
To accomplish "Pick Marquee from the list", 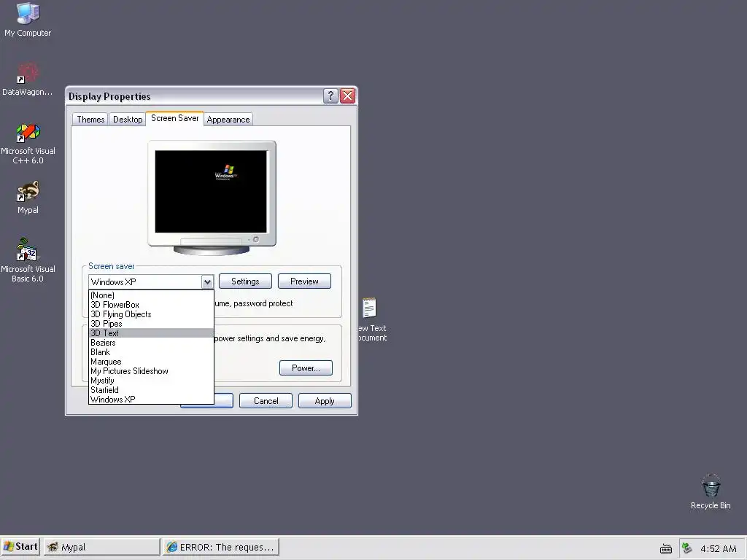I will [x=151, y=362].
